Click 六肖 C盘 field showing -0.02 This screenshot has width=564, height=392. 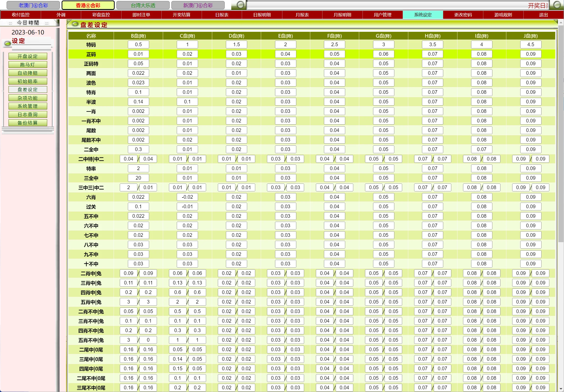(187, 197)
